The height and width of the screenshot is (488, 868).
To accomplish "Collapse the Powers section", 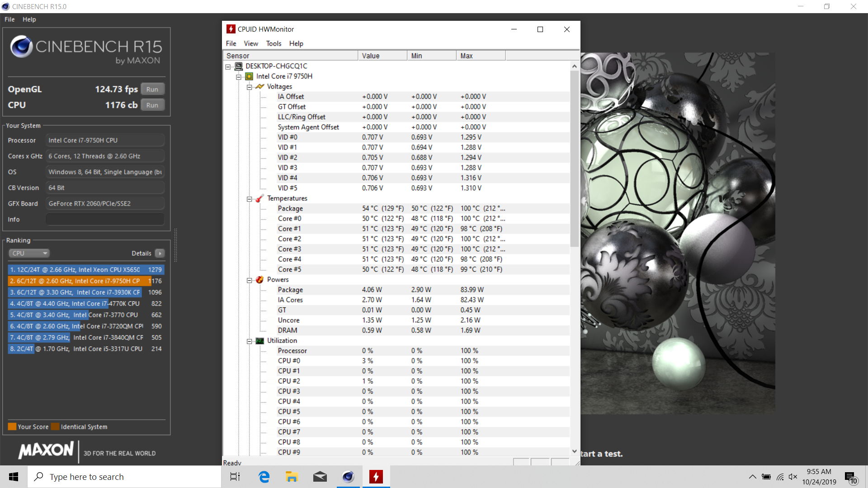I will (x=249, y=280).
